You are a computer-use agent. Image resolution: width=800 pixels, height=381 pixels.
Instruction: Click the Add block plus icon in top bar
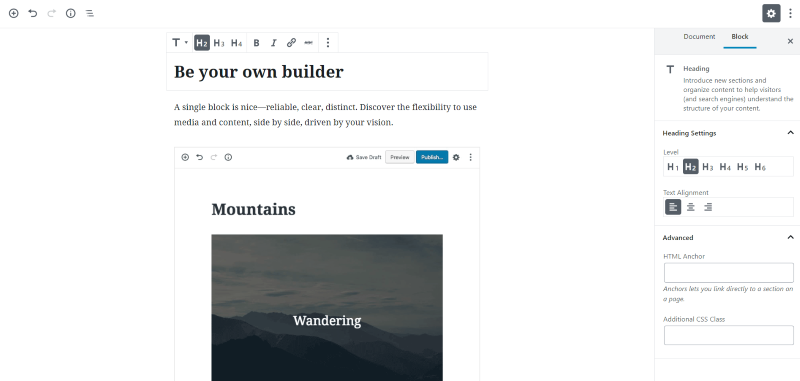click(14, 13)
